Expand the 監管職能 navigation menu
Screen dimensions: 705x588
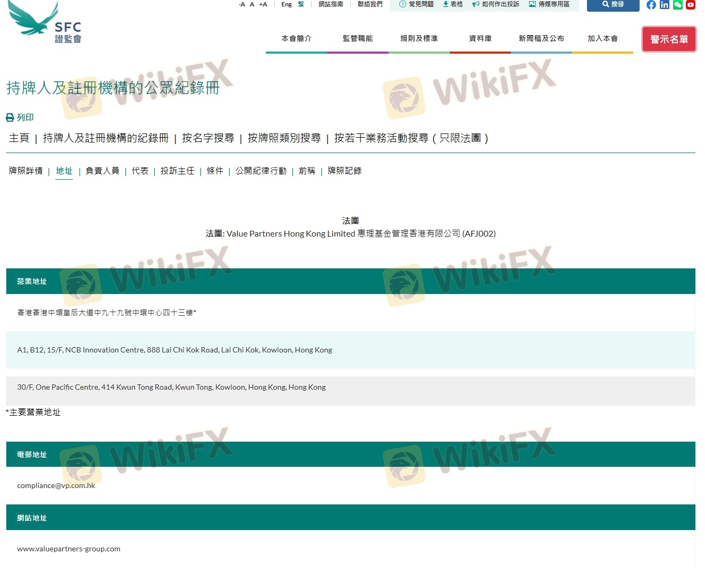[357, 38]
